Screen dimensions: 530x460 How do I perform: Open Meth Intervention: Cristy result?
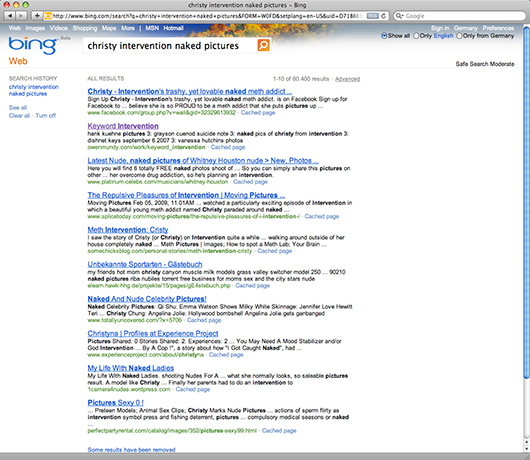tap(128, 230)
